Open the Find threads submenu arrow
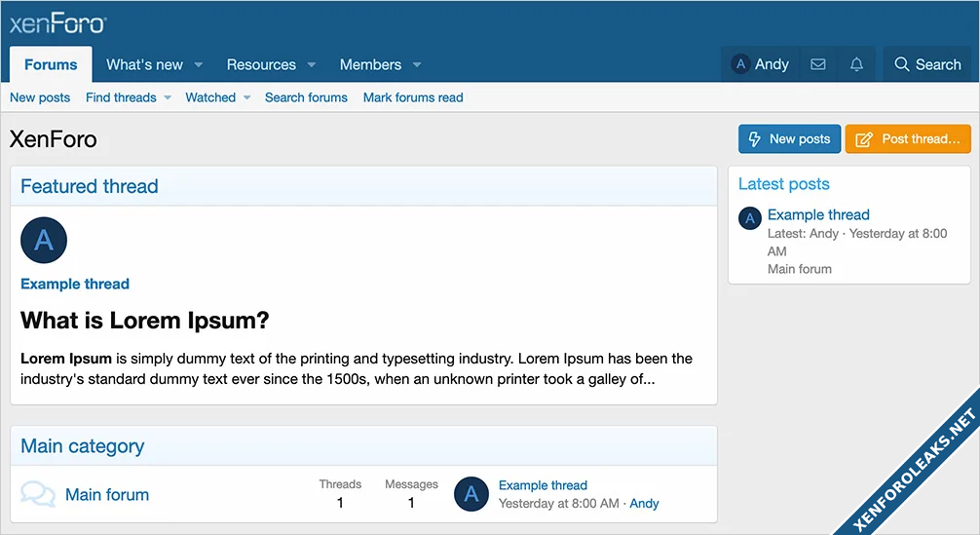The height and width of the screenshot is (535, 980). tap(168, 97)
